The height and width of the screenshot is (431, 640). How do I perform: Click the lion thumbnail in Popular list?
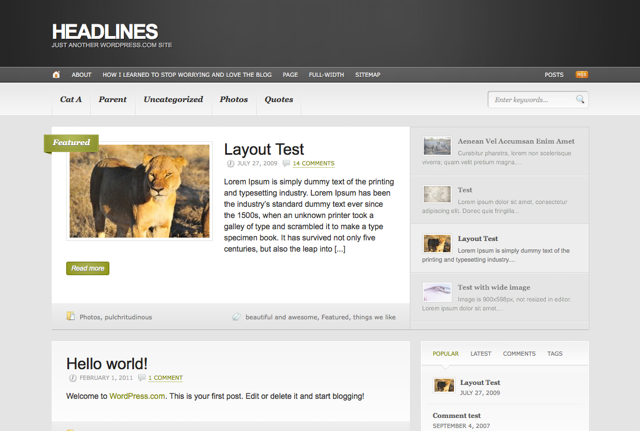point(444,385)
